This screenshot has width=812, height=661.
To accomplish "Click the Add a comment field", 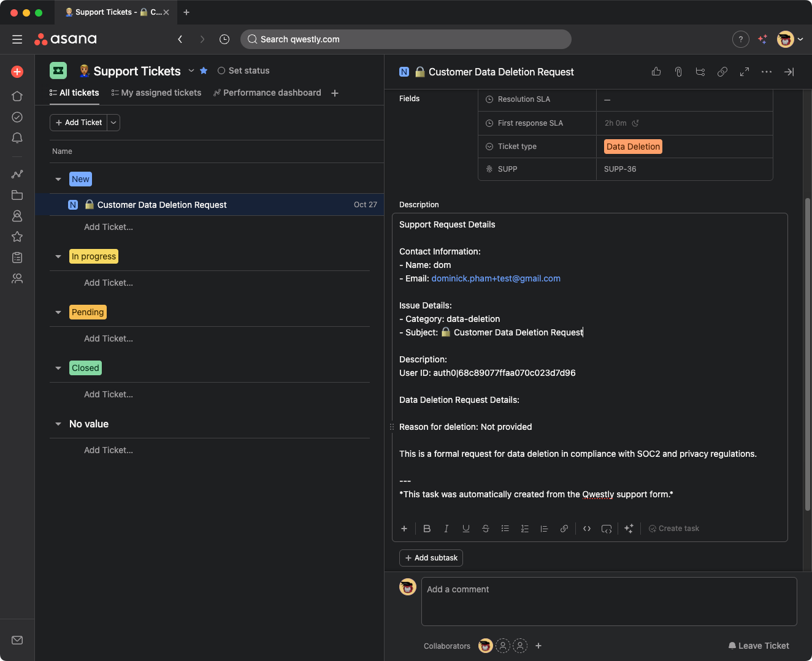I will (x=609, y=602).
